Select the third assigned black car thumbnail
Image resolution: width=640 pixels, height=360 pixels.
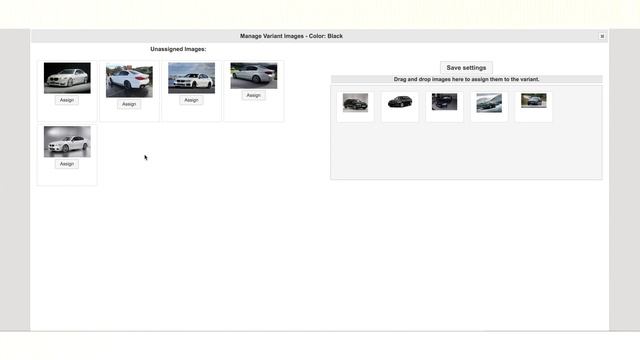tap(444, 102)
